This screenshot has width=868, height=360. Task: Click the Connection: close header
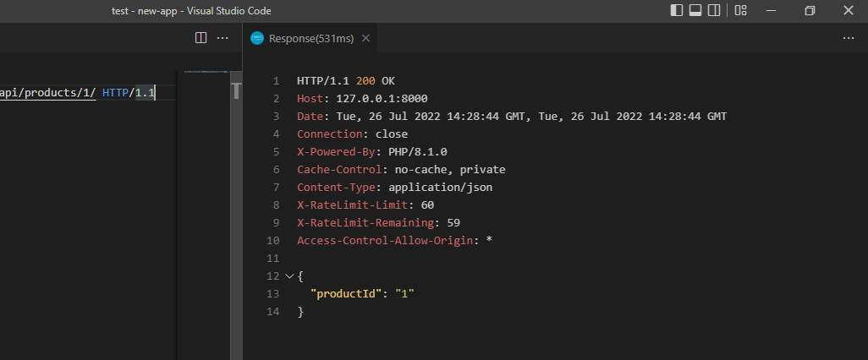[352, 134]
